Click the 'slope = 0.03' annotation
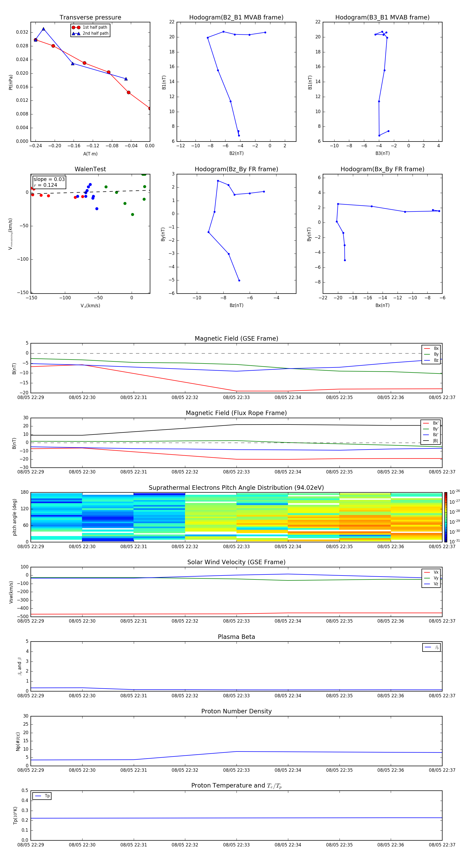Screen dimensions: 473x868 49,179
